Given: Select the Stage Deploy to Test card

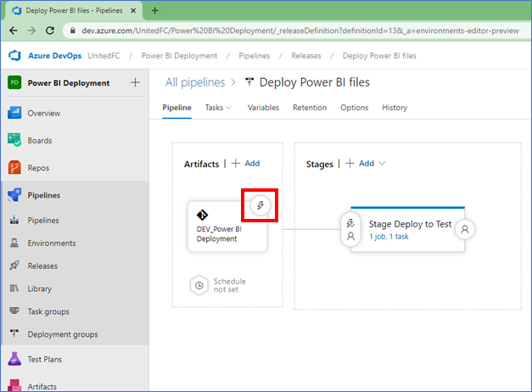Looking at the screenshot, I should point(407,229).
